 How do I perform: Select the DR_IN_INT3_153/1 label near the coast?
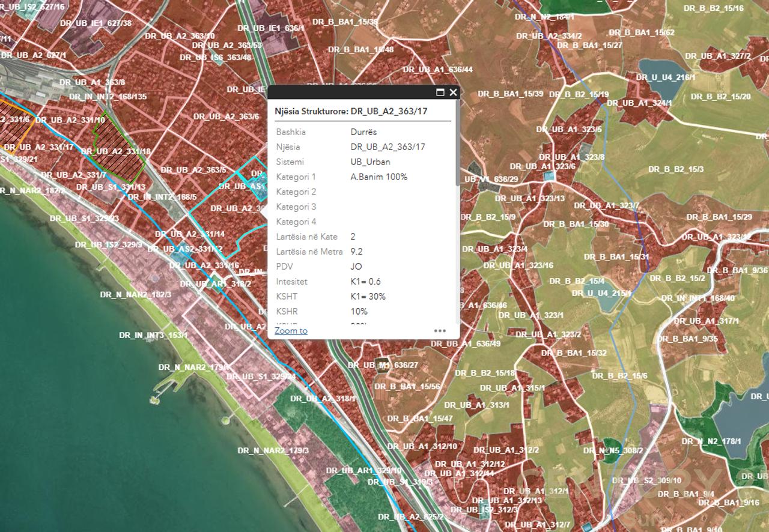(153, 335)
